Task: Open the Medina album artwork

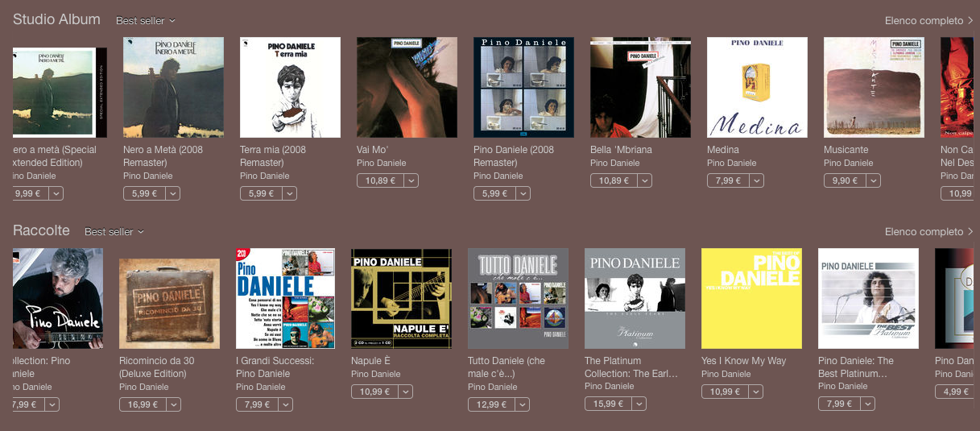Action: (x=757, y=87)
